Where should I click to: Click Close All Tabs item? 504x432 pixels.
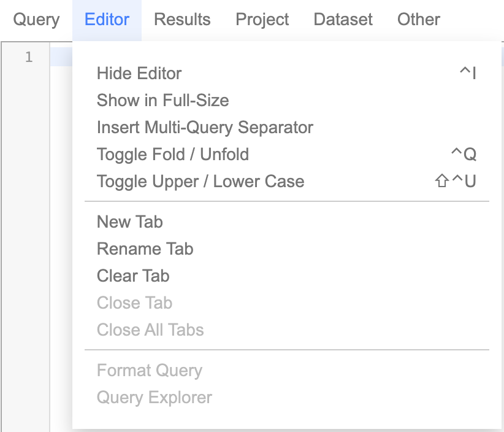tap(150, 330)
